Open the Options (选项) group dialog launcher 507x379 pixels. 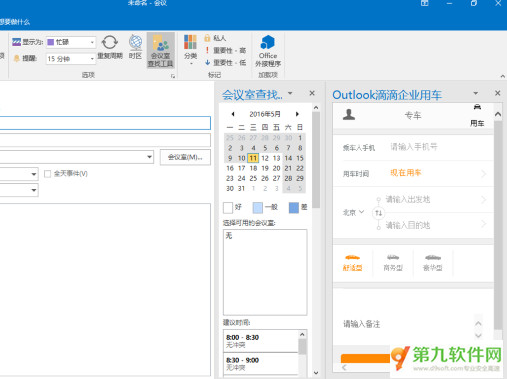click(x=173, y=76)
